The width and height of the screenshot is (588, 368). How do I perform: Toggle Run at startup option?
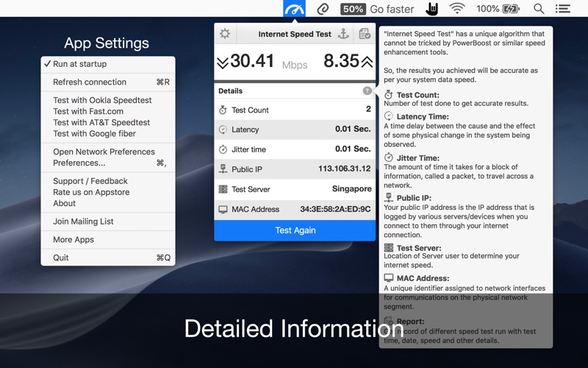108,64
